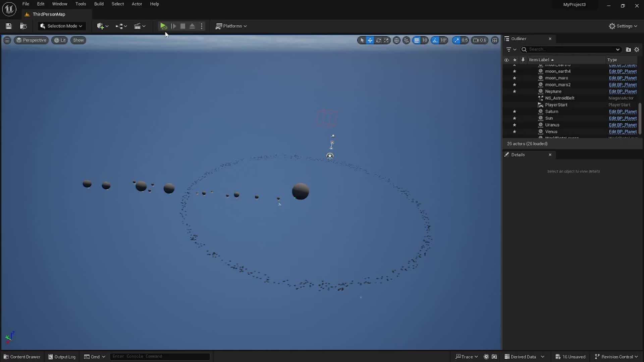
Task: Toggle rotation snapping in the viewport
Action: [435, 40]
